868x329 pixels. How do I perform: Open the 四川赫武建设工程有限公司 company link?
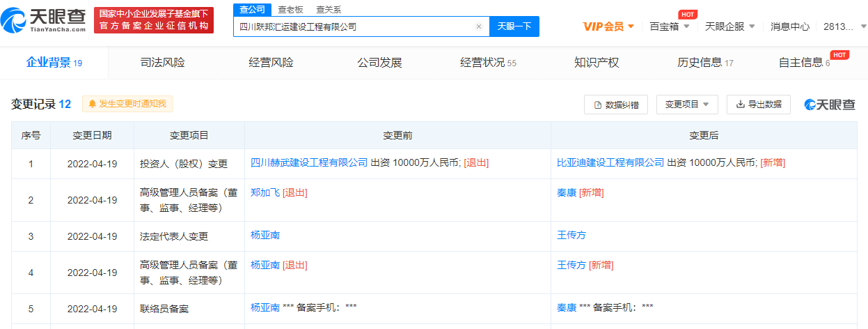point(309,162)
